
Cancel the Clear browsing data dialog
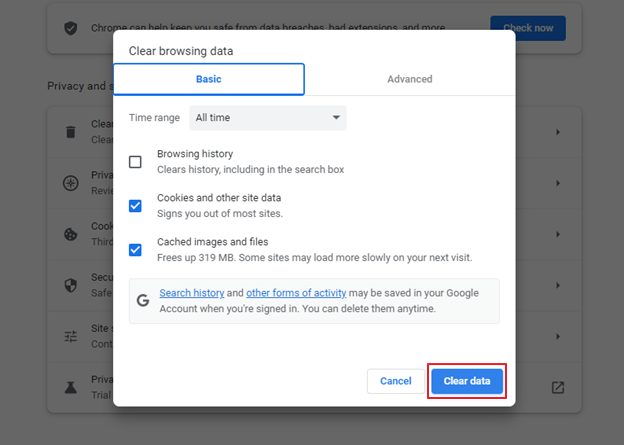396,381
